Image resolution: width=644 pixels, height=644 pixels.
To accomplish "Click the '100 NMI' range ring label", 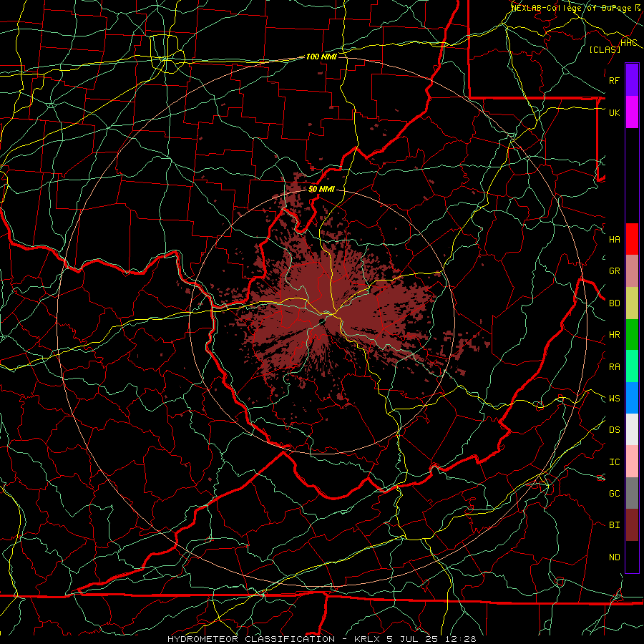I will (321, 57).
